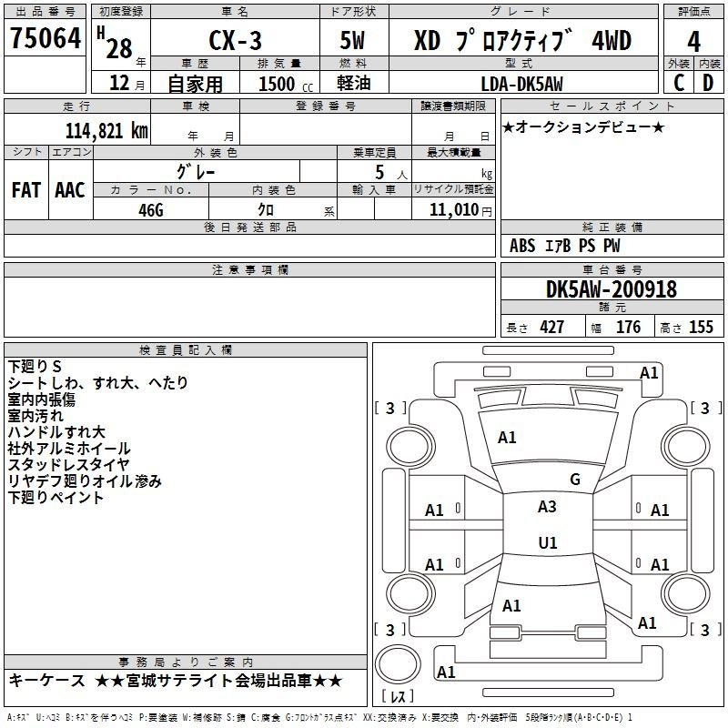Click the A1 mark on the hood
The image size is (728, 728).
tap(507, 438)
